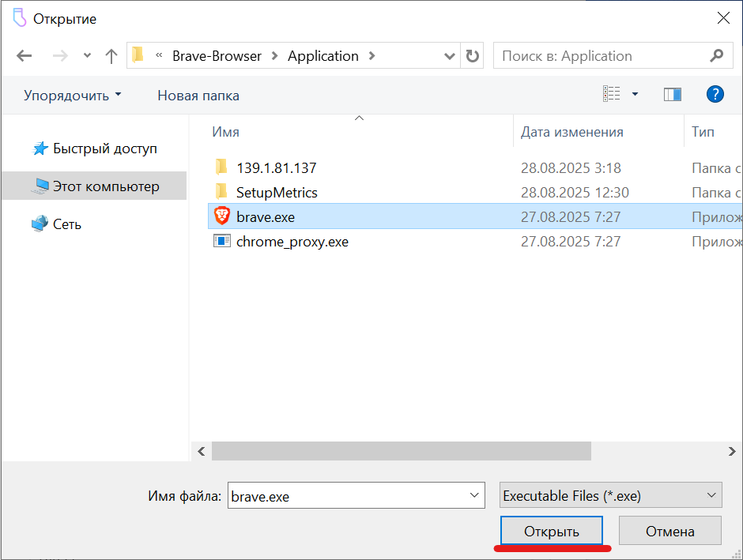
Task: Click the Back navigation arrow
Action: tap(24, 56)
